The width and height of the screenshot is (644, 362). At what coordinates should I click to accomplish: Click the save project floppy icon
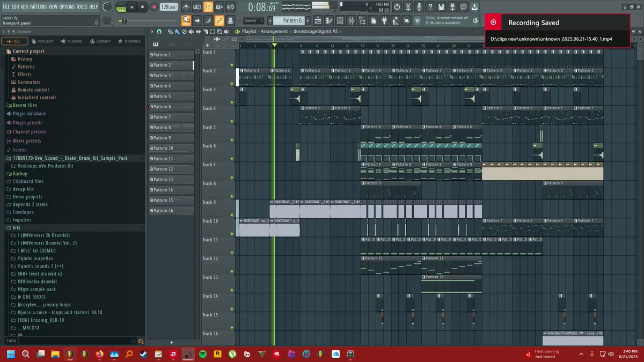tap(441, 7)
